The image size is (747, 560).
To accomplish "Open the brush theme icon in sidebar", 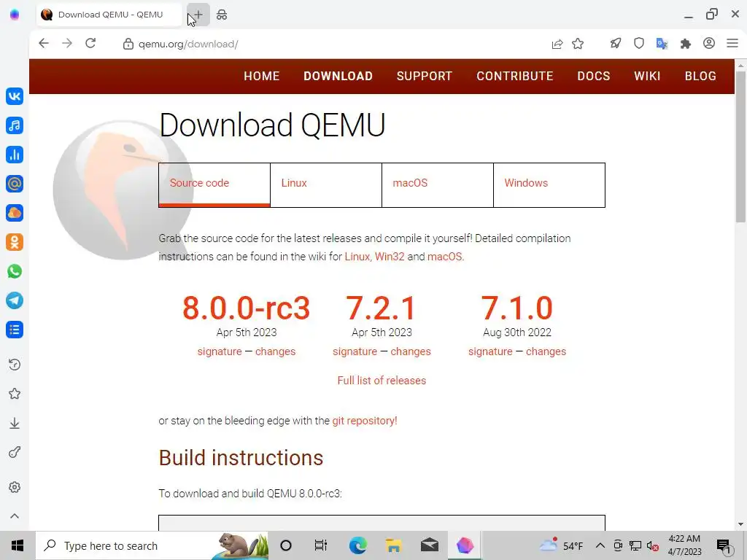I will tap(15, 452).
